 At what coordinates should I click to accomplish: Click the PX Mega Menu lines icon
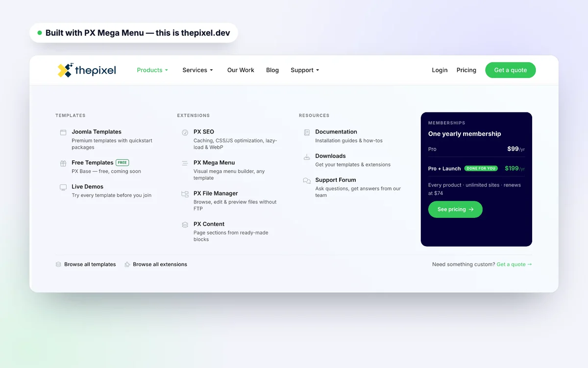coord(185,163)
